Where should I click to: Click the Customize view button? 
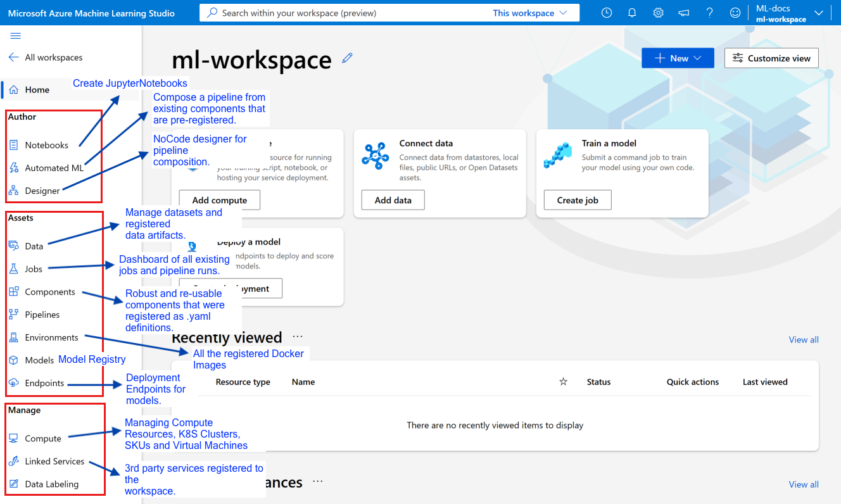771,58
